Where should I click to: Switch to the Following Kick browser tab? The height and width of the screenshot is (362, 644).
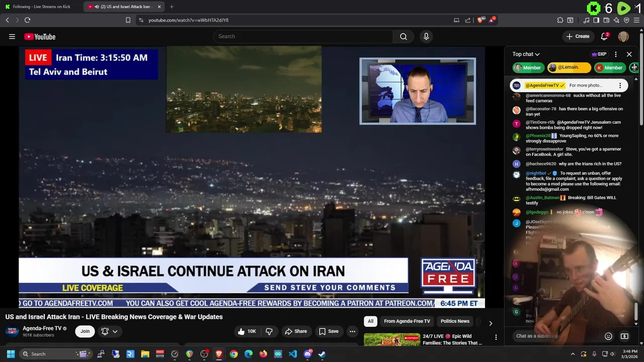(x=41, y=7)
